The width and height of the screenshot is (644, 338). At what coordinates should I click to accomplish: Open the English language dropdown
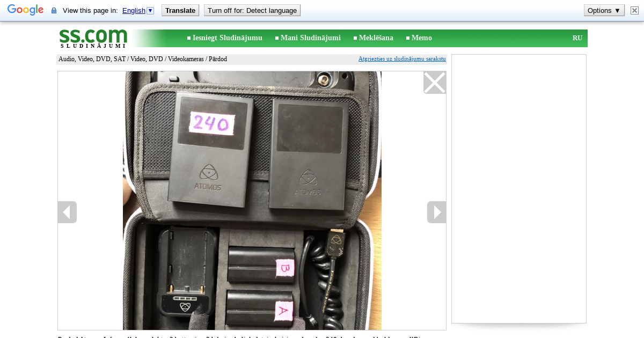coord(138,10)
